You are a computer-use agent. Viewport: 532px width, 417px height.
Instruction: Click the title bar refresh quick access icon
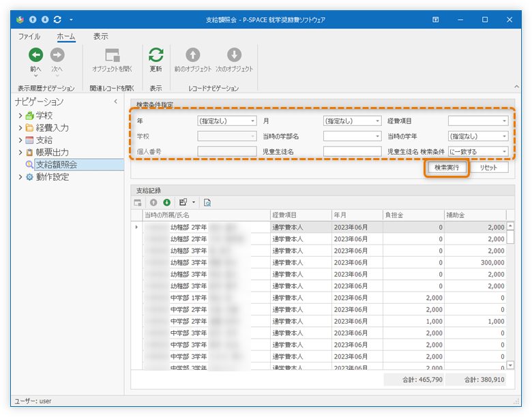(57, 20)
